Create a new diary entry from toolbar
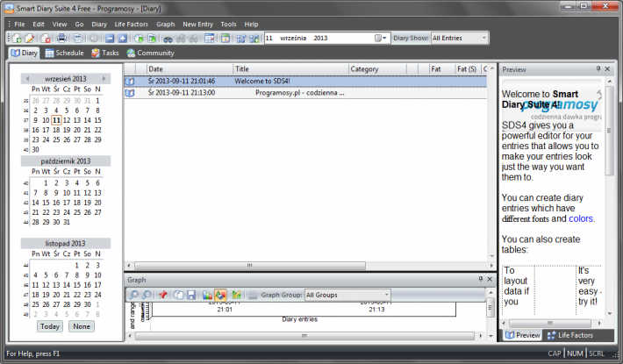Viewport: 623px width, 364px height. (17, 38)
